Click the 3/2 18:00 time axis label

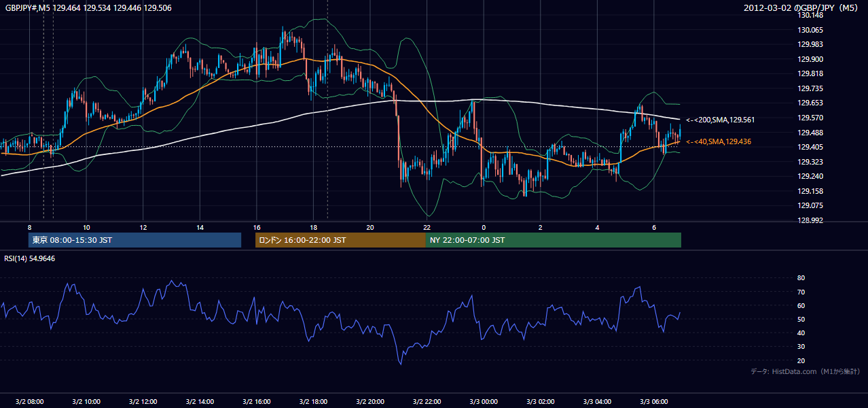point(313,402)
